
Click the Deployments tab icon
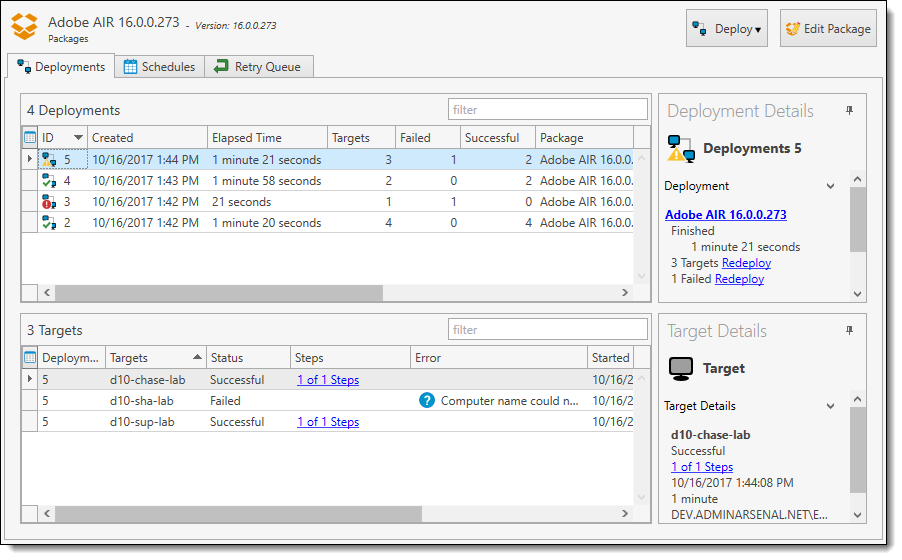pyautogui.click(x=24, y=66)
